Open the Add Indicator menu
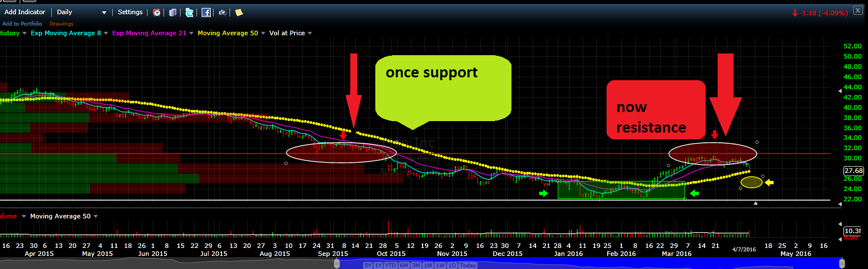The width and height of the screenshot is (868, 269). click(25, 12)
